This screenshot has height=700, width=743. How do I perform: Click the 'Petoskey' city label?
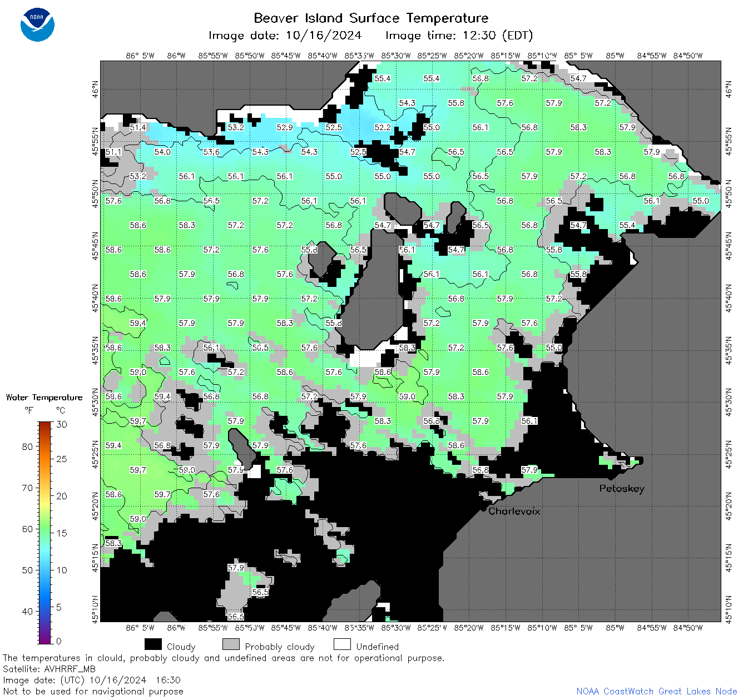coord(622,489)
